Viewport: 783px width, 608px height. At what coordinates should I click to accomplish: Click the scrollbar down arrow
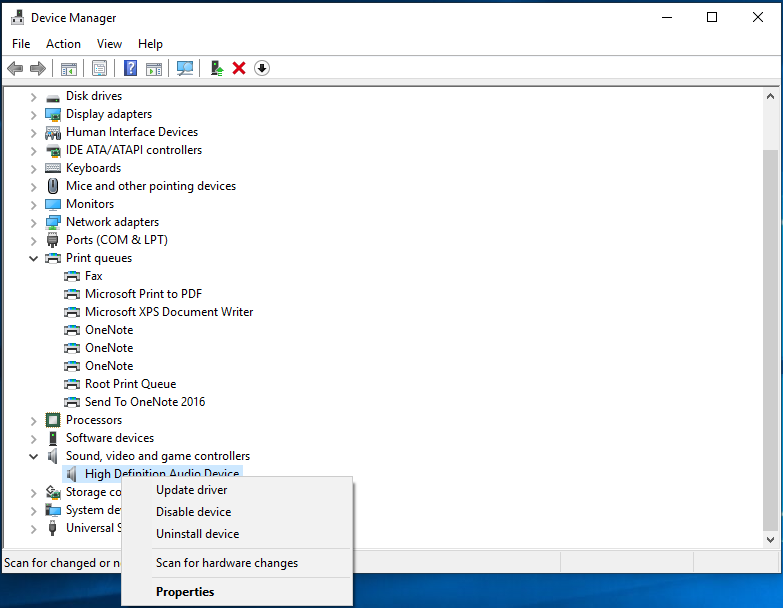771,540
